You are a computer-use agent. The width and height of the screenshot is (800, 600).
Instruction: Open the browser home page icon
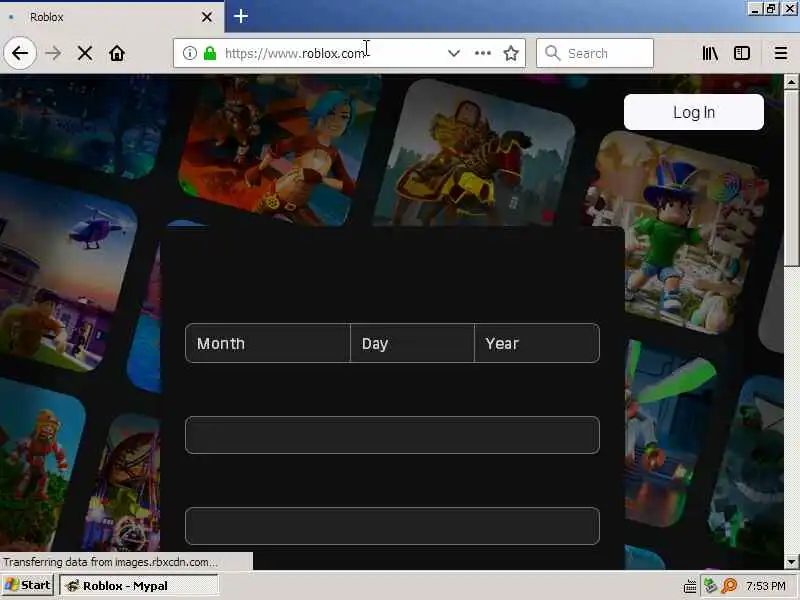(x=117, y=53)
